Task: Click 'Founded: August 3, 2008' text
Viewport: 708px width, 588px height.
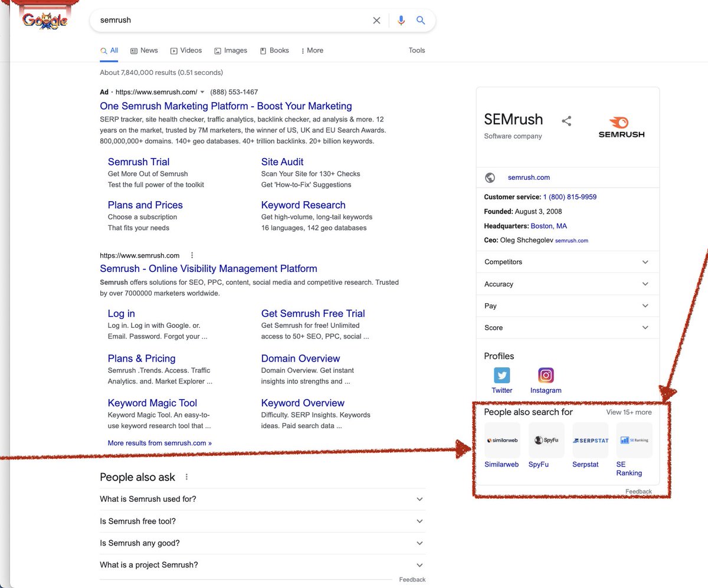Action: coord(523,212)
